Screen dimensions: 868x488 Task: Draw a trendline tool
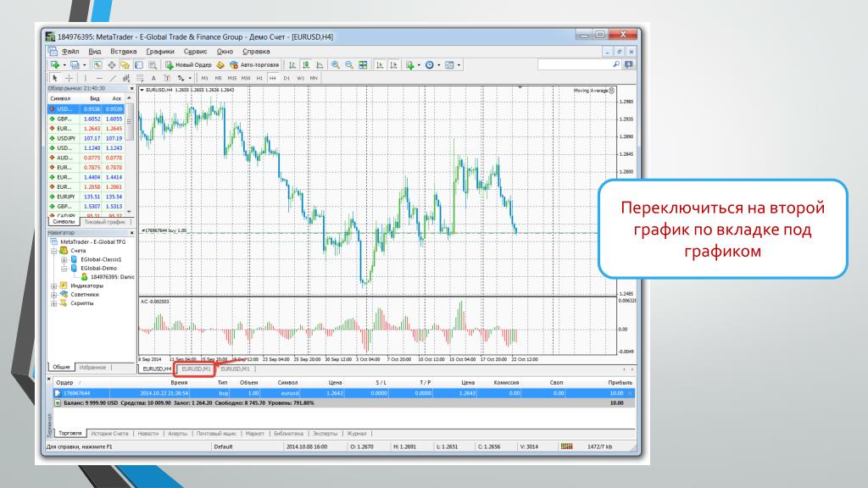pyautogui.click(x=113, y=78)
